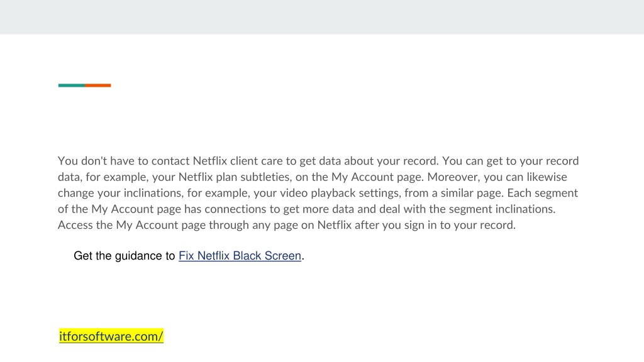Click the phrase 'from a similar page'
This screenshot has width=644, height=362.
[453, 193]
